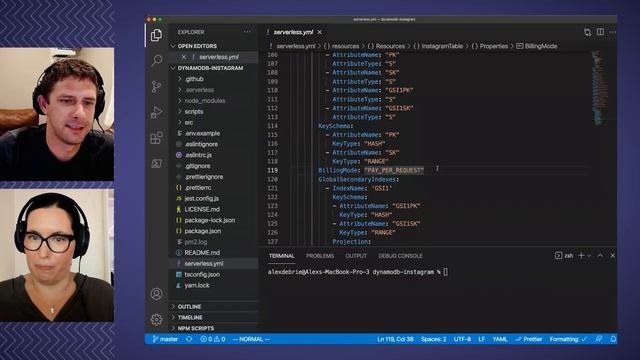The height and width of the screenshot is (360, 640).
Task: Add a new terminal with plus icon
Action: (581, 256)
